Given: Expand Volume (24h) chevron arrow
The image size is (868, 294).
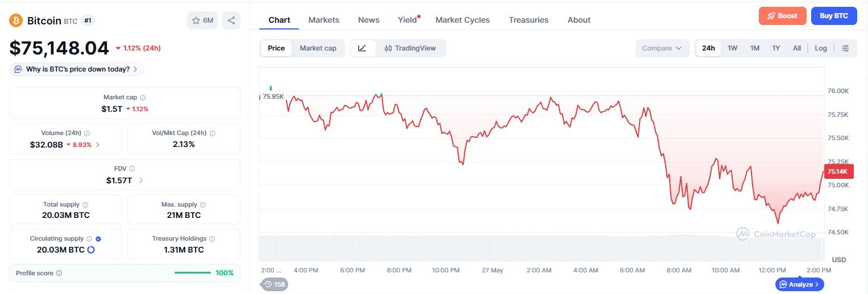Looking at the screenshot, I should (98, 145).
